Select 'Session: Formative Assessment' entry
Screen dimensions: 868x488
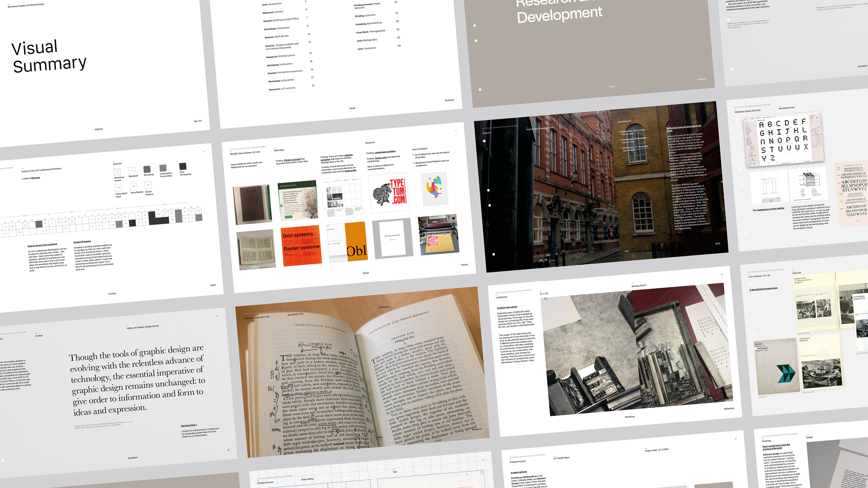click(285, 72)
